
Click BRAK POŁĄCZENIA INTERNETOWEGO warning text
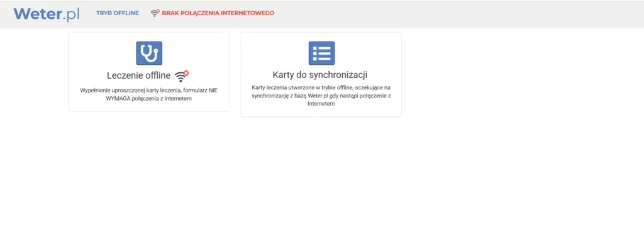218,13
